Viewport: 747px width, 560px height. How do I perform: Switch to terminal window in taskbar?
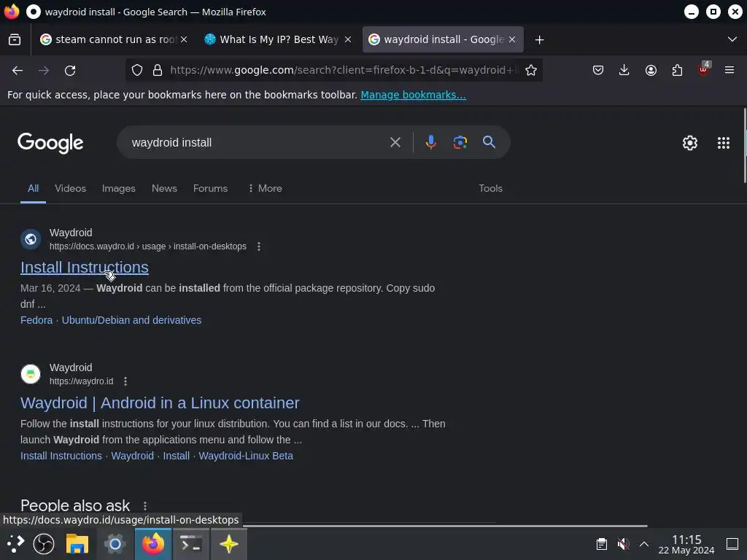pos(191,544)
